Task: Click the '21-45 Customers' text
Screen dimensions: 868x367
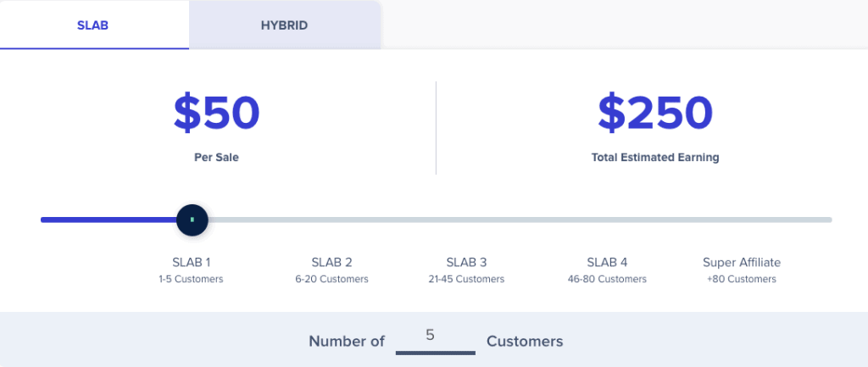Action: pyautogui.click(x=467, y=279)
